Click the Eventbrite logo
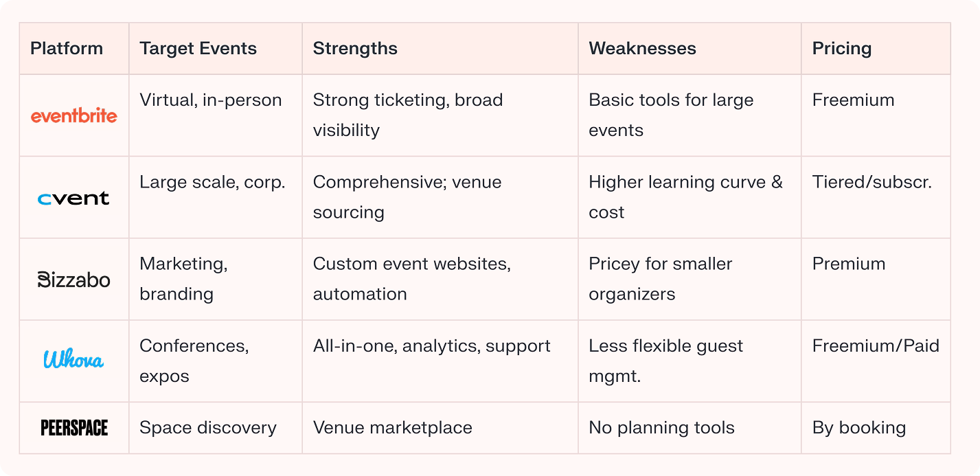The width and height of the screenshot is (980, 476). pyautogui.click(x=74, y=115)
